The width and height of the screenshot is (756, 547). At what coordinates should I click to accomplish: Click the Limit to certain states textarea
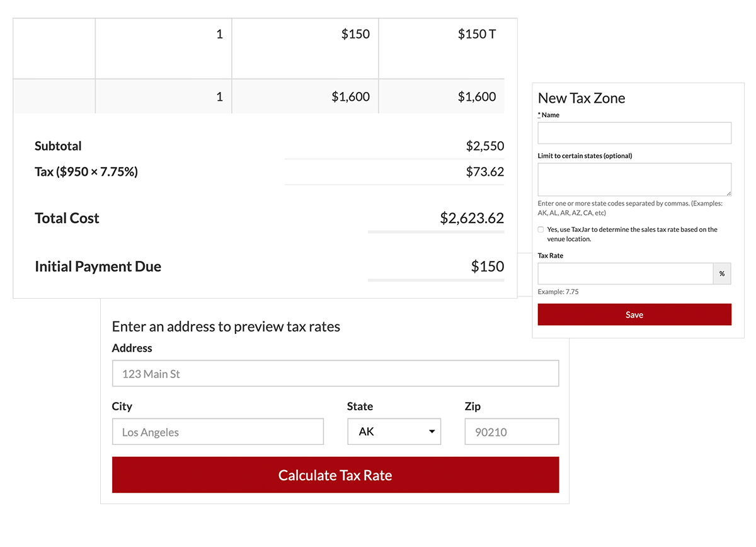(634, 180)
